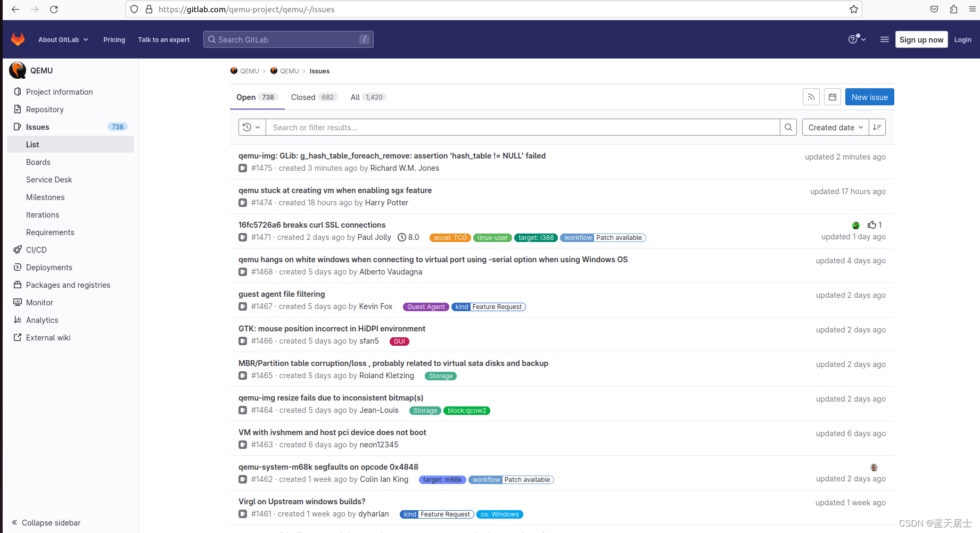
Task: Click linux-user label
Action: [492, 238]
